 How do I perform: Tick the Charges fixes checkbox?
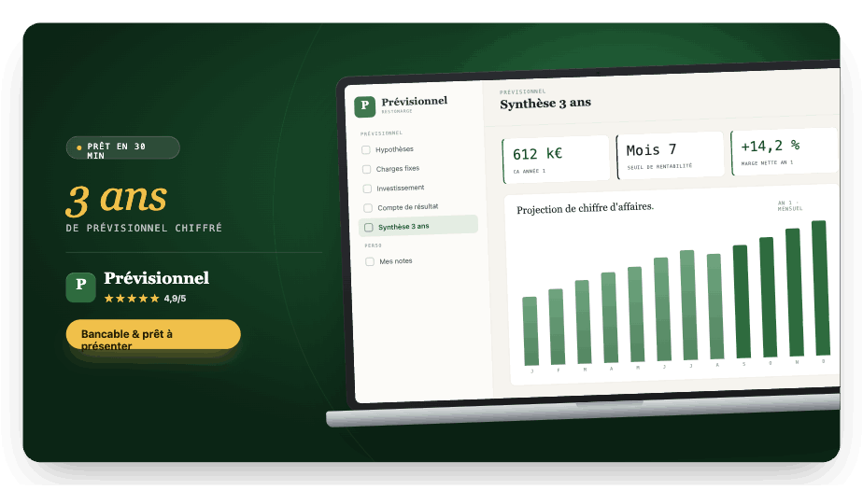(366, 169)
